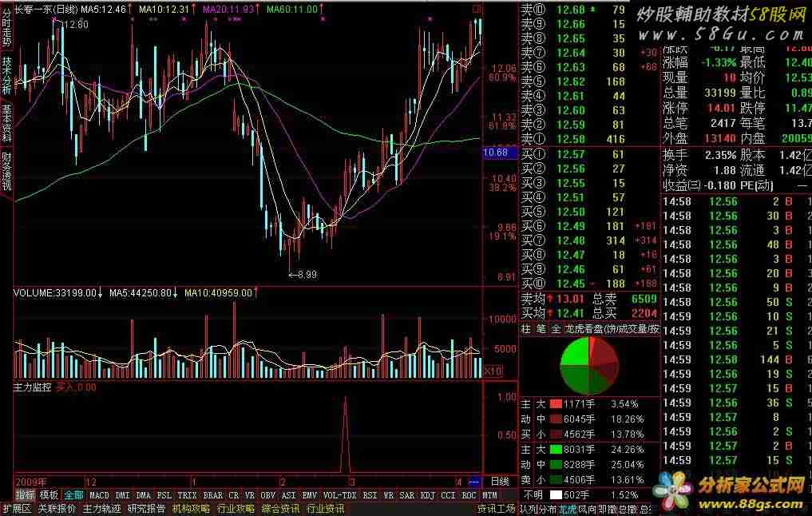
Task: Select the 风向 bottom tab
Action: click(588, 510)
